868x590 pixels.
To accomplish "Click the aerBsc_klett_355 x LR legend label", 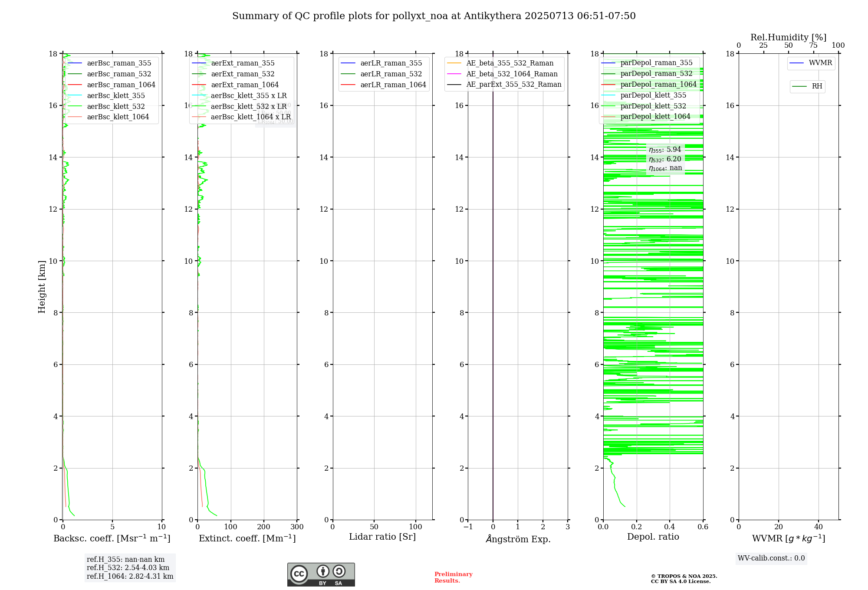I will click(249, 96).
